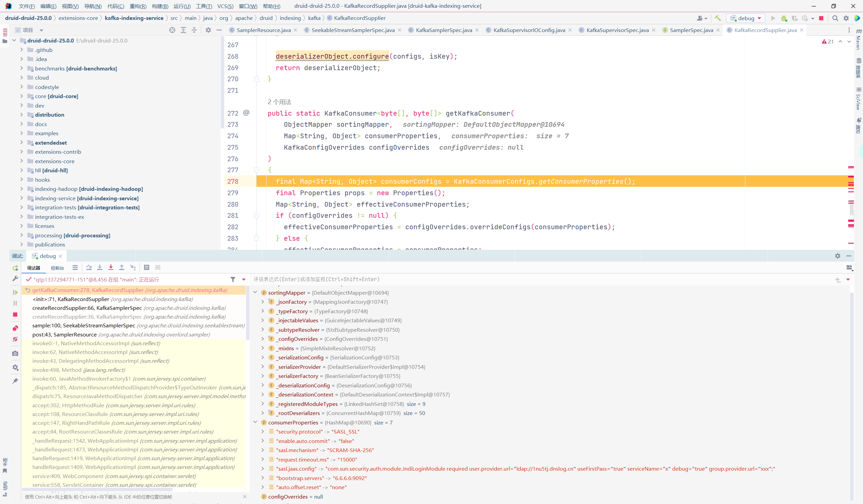Switch to the 控制台 console tab
Screen dimensions: 863x504
(x=57, y=268)
